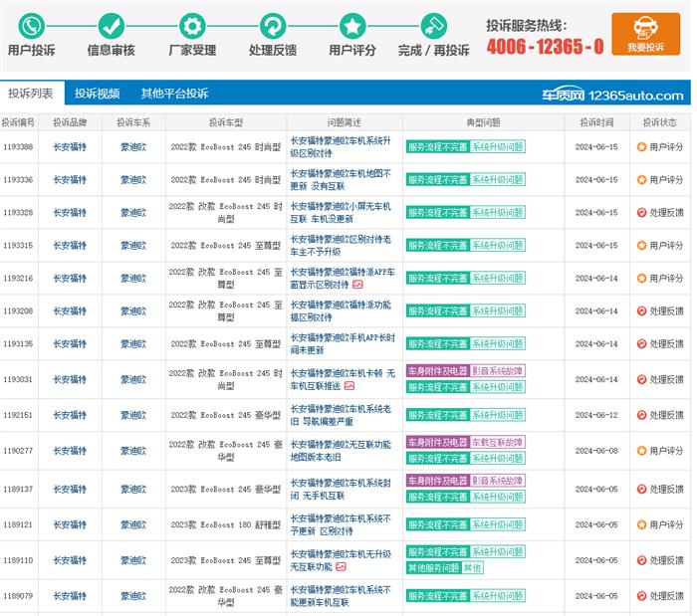Switch to the 其他平台投诉 tab
This screenshot has height=616, width=697.
click(x=174, y=94)
